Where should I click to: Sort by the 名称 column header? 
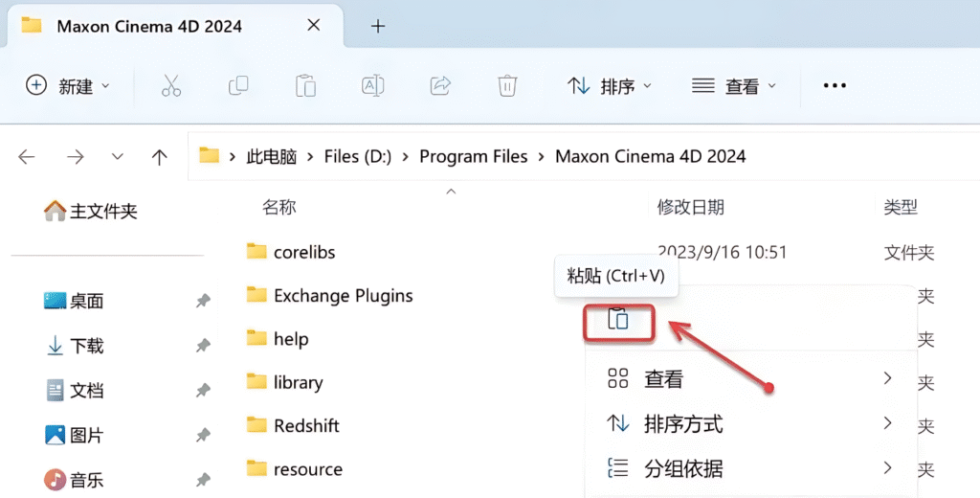coord(278,207)
